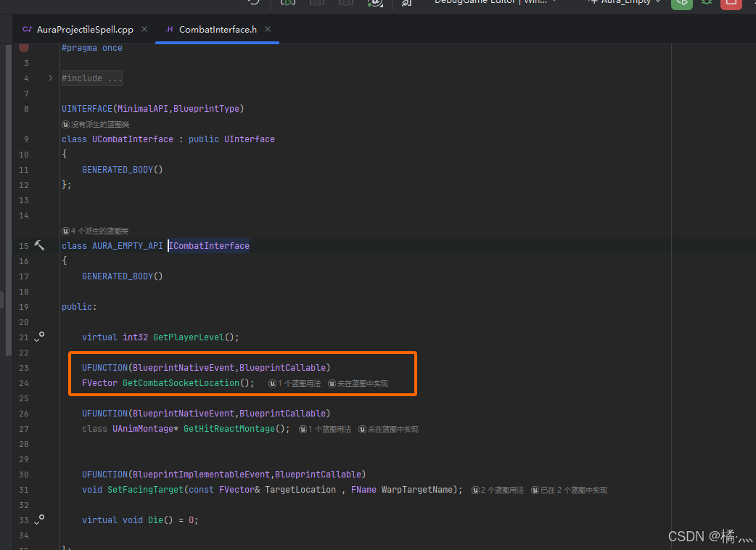Click the WarpTargetName parameter
The height and width of the screenshot is (550, 756).
tap(416, 489)
